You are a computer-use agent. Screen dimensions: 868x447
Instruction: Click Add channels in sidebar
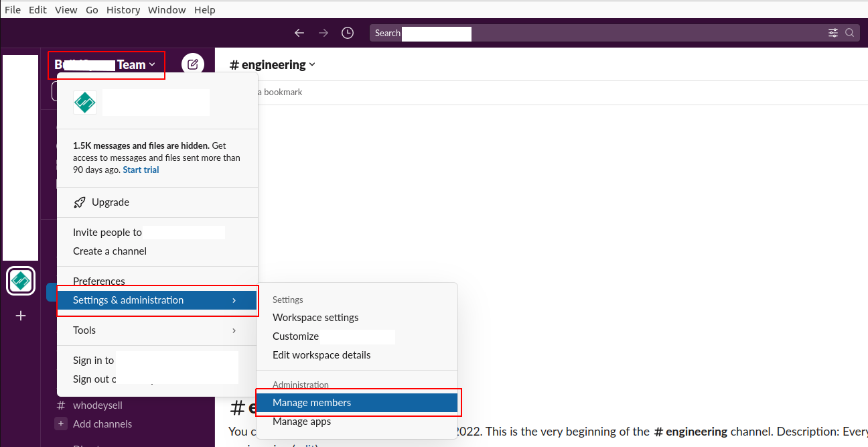[102, 424]
